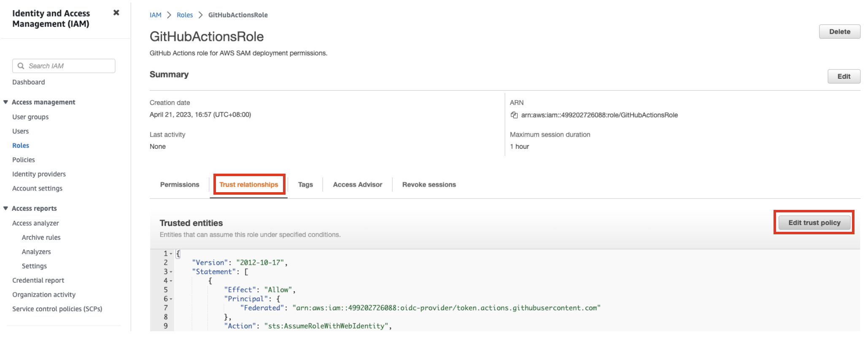Click the Edit summary button
Viewport: 868px width, 338px height.
(844, 76)
